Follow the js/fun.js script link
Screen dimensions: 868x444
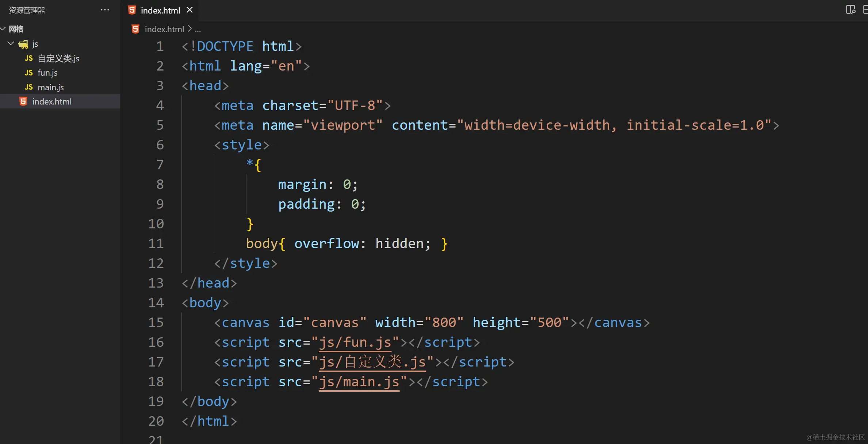(x=355, y=342)
